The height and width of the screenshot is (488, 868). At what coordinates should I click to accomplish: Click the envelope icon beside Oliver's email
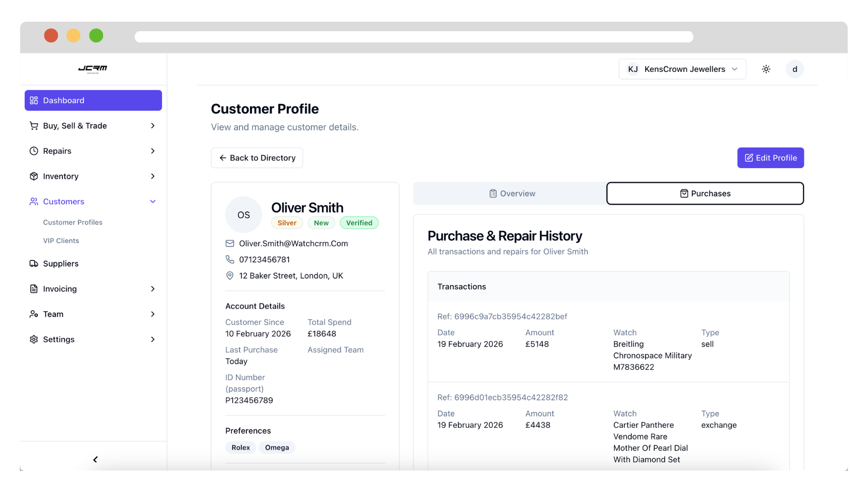coord(230,243)
